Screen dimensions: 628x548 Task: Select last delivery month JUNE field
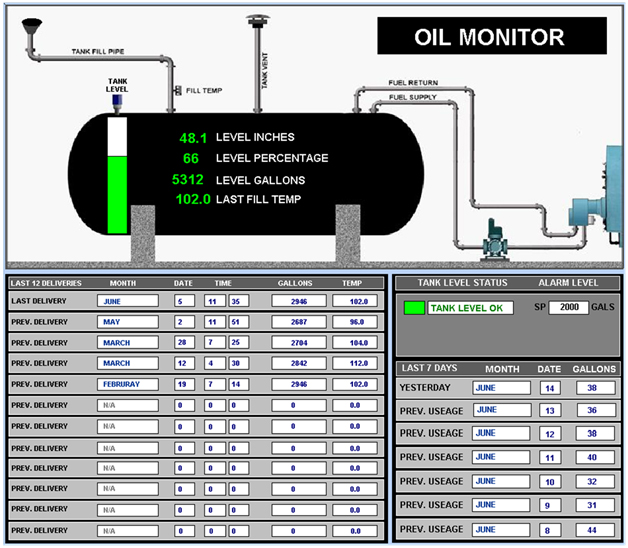[128, 301]
